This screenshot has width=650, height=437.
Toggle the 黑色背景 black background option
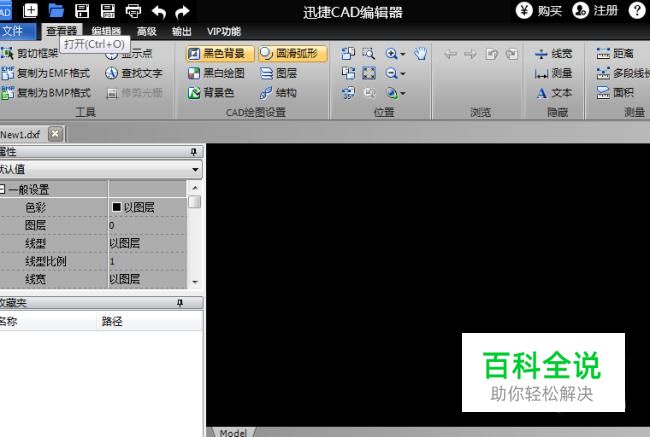point(216,54)
